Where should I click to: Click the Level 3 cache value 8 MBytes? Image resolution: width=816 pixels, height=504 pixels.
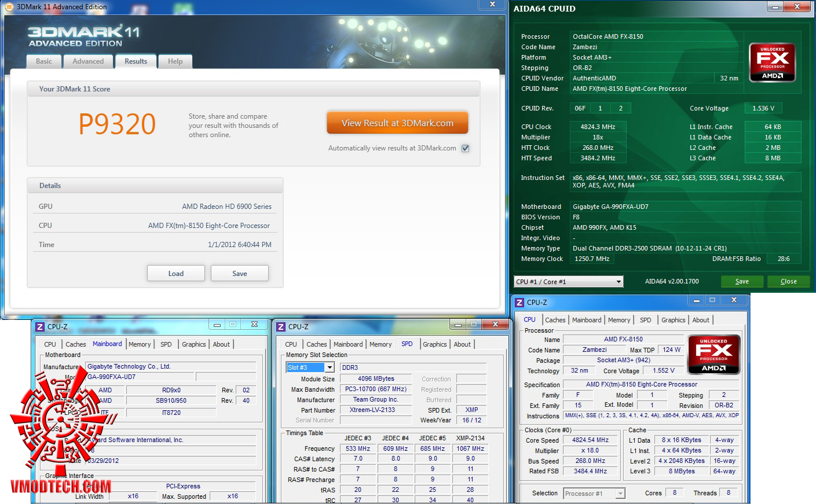[x=682, y=472]
